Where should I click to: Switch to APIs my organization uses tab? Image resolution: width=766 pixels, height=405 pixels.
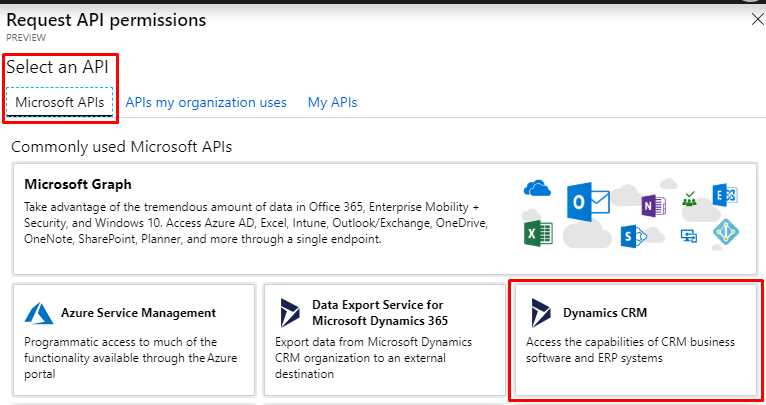pyautogui.click(x=206, y=102)
